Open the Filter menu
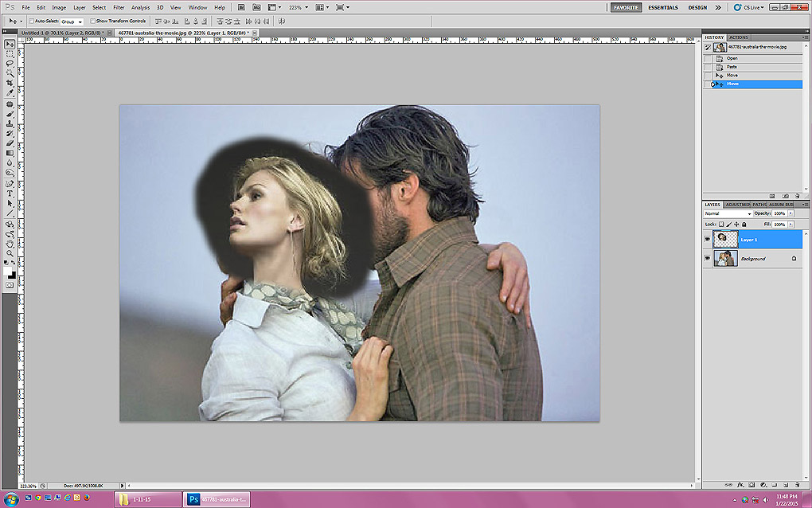812x508 pixels. 119,7
